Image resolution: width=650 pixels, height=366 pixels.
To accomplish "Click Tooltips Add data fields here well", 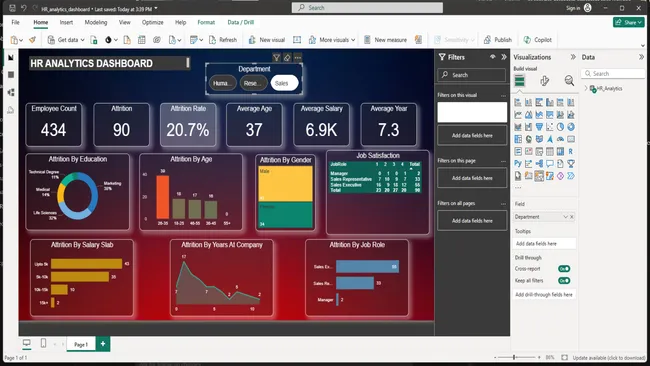I will click(544, 244).
